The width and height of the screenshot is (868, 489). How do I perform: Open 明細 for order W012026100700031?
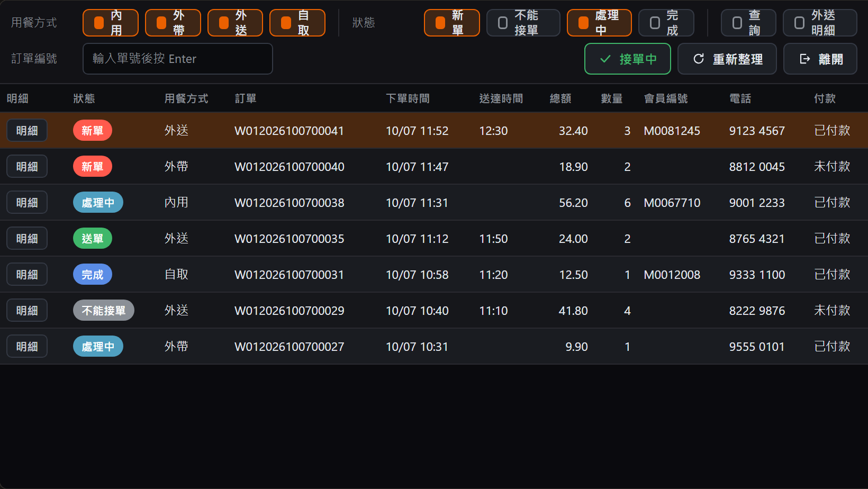(x=27, y=275)
